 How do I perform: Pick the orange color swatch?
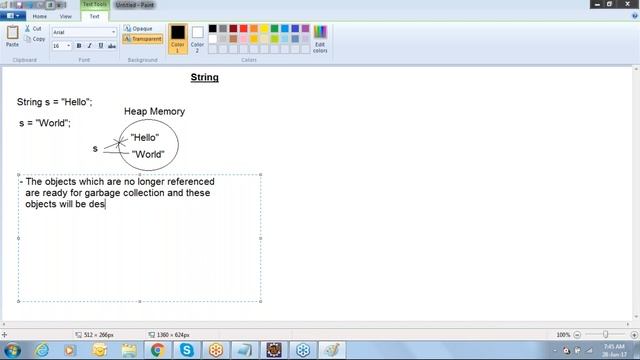254,29
